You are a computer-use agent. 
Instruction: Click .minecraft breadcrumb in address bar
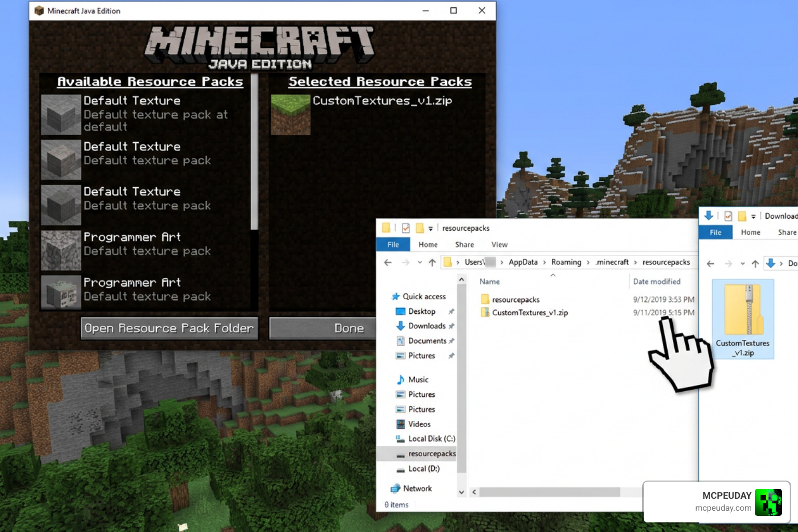coord(612,262)
